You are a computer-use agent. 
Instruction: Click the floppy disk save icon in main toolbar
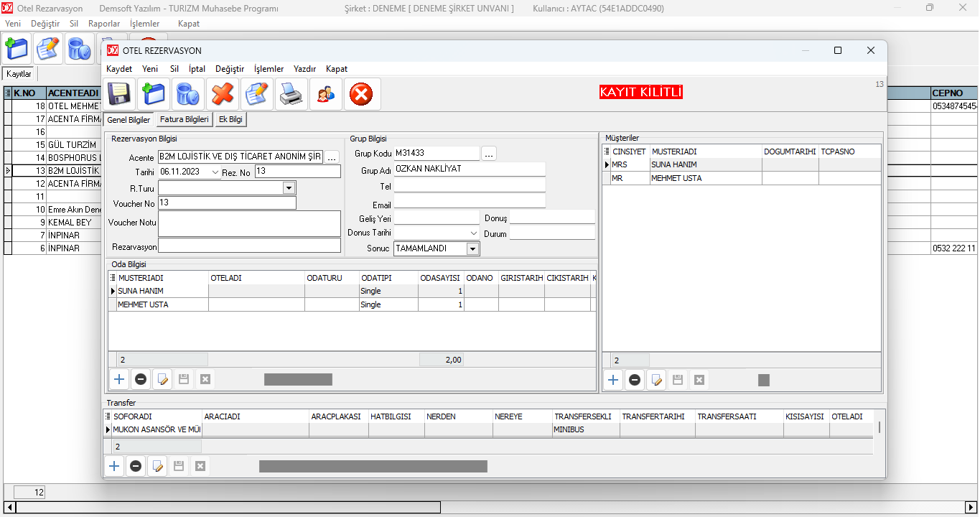coord(118,94)
